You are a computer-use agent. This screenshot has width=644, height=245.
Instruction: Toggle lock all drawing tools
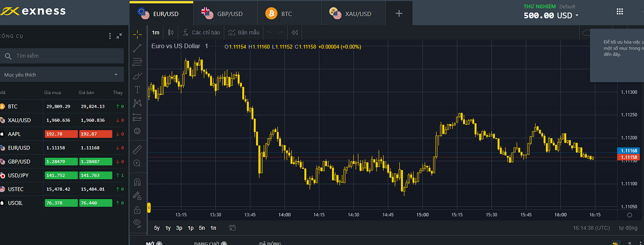click(137, 210)
